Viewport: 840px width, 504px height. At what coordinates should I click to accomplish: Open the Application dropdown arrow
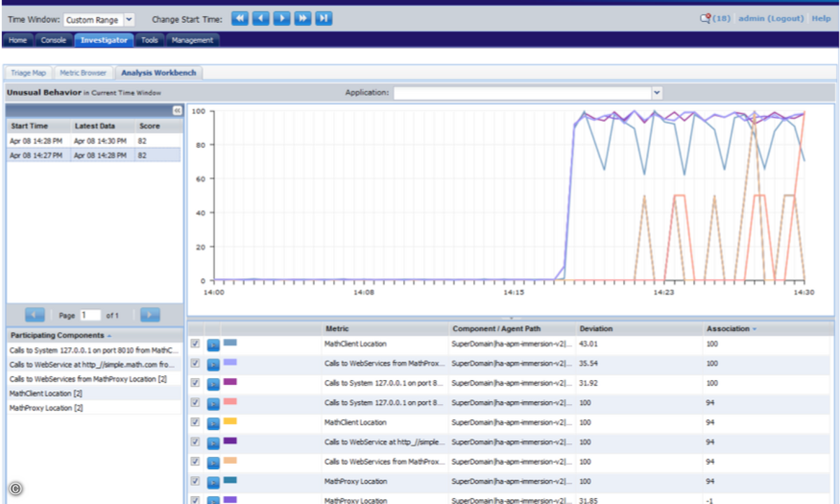(x=657, y=92)
